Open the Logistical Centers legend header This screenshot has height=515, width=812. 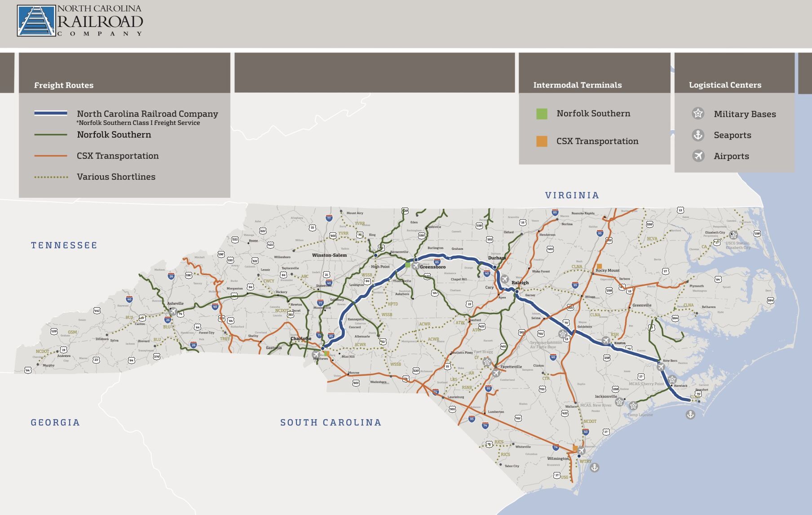(734, 73)
